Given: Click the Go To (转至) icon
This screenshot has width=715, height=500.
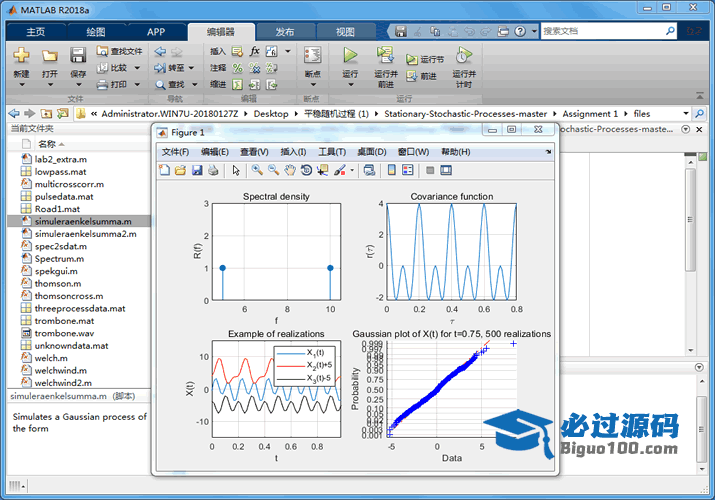Looking at the screenshot, I should click(160, 68).
